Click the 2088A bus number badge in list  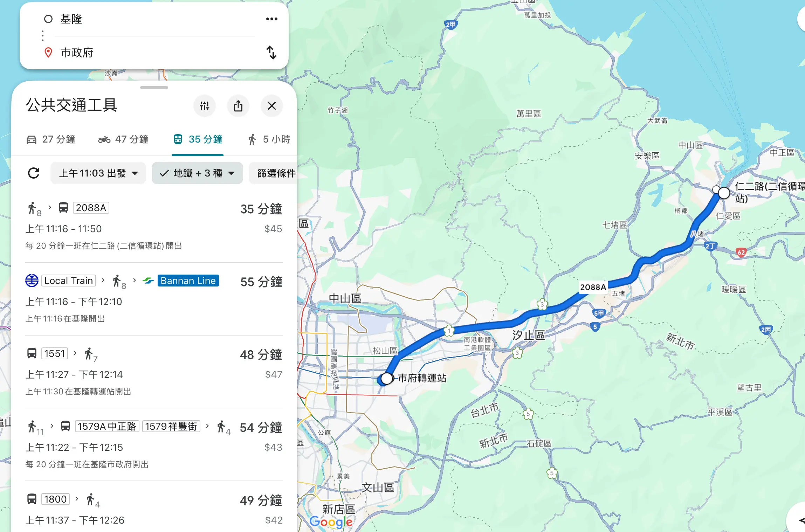click(x=91, y=208)
